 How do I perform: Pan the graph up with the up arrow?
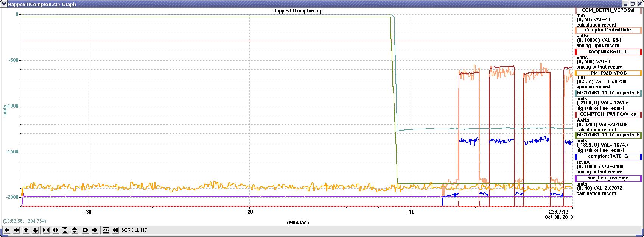point(26,230)
